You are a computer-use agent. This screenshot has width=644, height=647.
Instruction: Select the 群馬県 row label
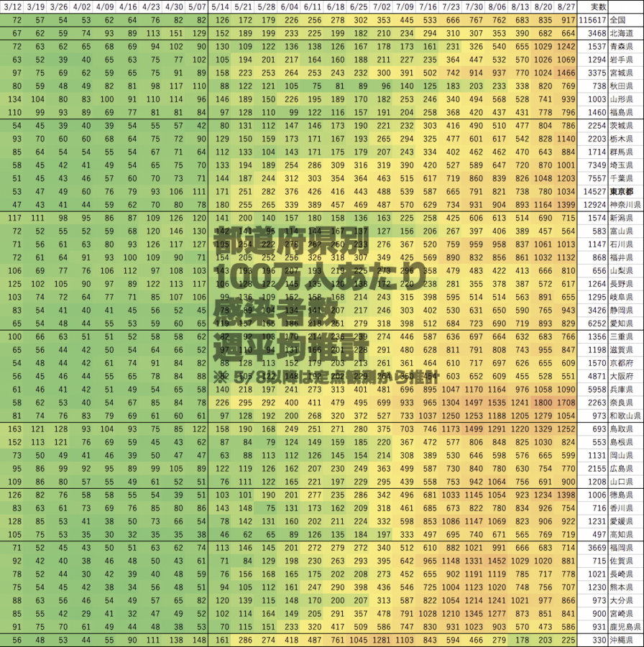pyautogui.click(x=621, y=152)
